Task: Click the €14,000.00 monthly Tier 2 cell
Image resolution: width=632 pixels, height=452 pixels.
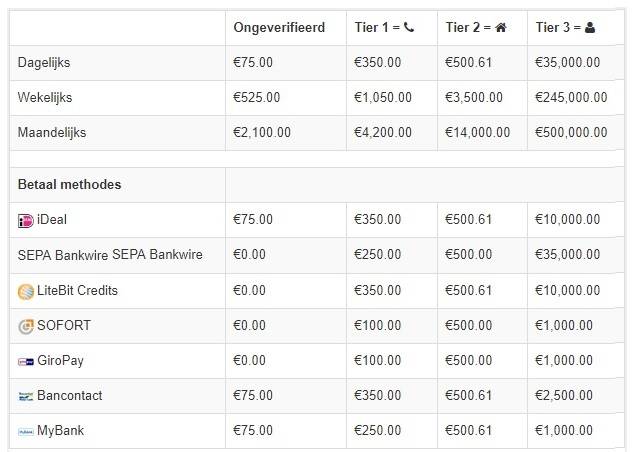Action: click(478, 132)
